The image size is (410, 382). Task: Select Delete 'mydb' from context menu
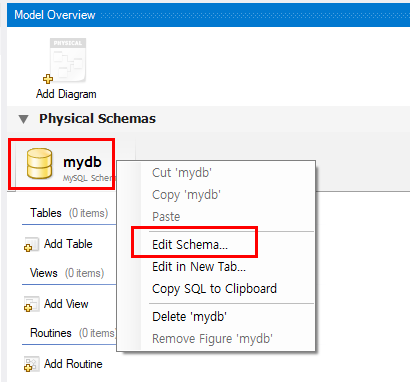pos(189,316)
